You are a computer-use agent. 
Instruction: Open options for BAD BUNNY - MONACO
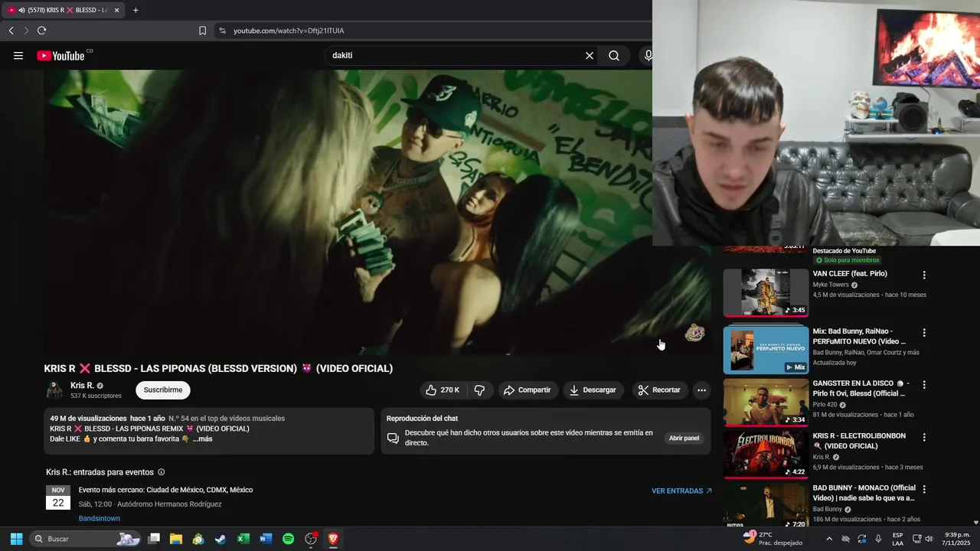(x=924, y=489)
